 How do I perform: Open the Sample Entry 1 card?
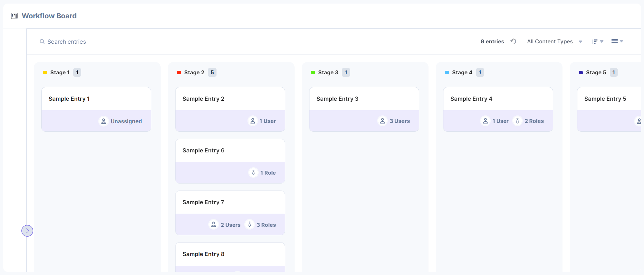tap(96, 109)
